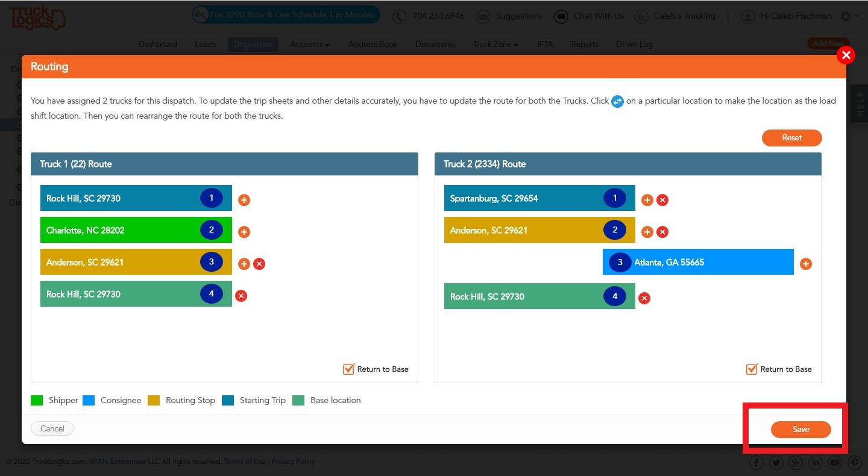Open the YouTube footer icon
This screenshot has width=868, height=476.
[835, 462]
